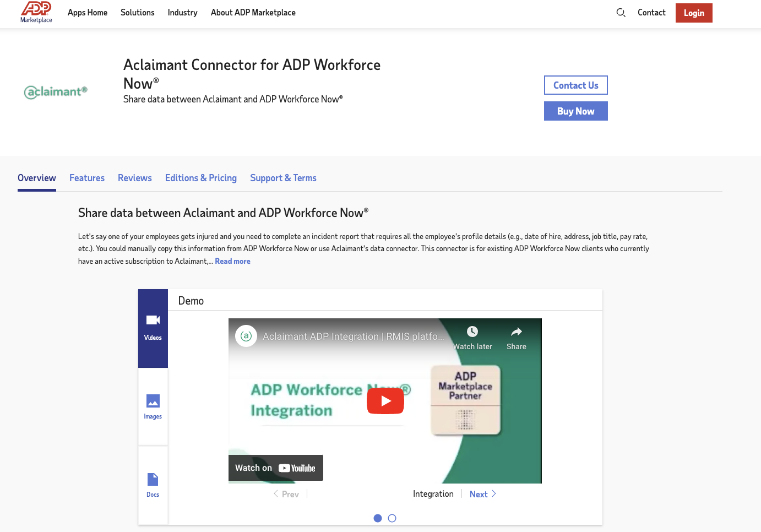Click the ADP Marketplace Partner badge in video
This screenshot has width=761, height=532.
[466, 400]
